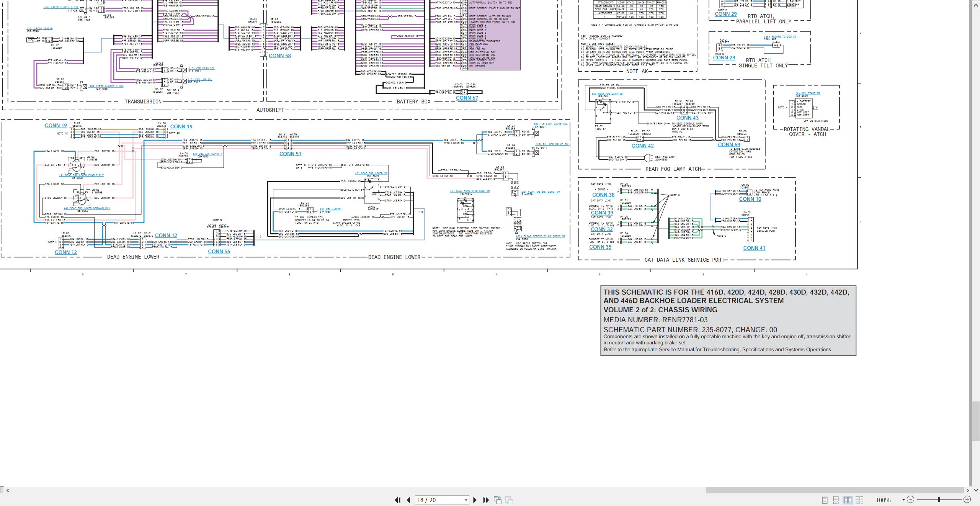Open the CONN 42 link
The width and height of the screenshot is (980, 506).
point(642,146)
